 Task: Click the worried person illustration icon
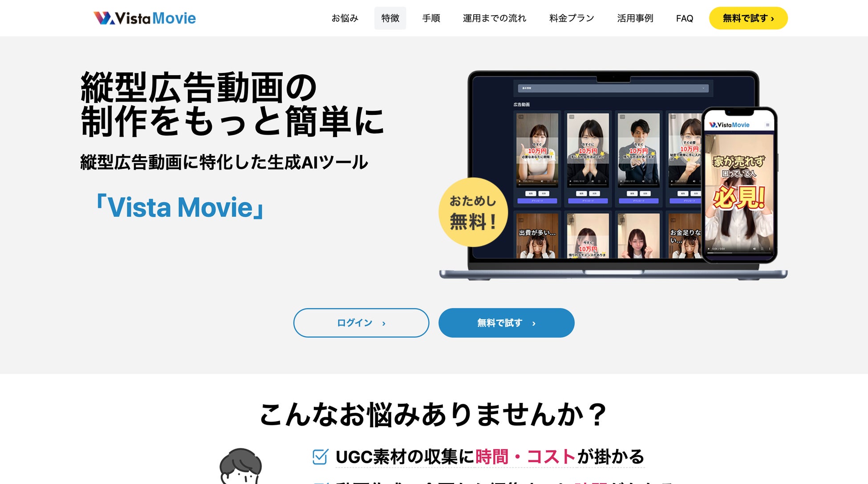[241, 466]
